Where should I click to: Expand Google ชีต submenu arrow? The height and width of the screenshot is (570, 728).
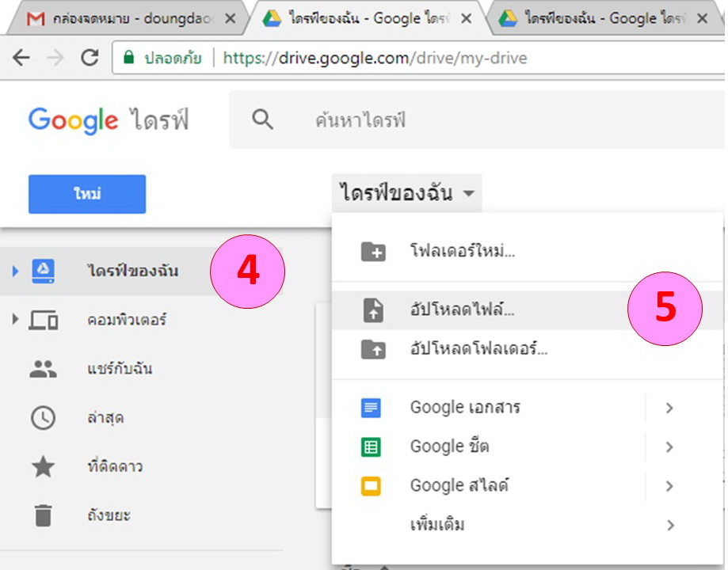(669, 447)
